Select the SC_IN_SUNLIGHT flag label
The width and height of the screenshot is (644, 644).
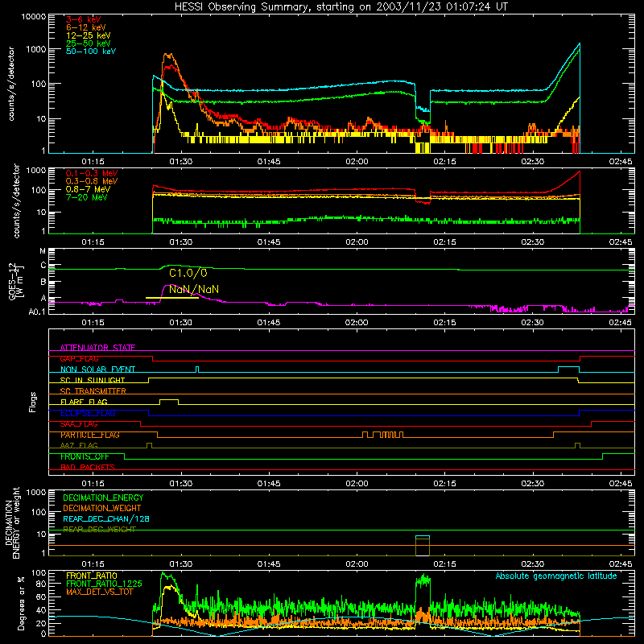[93, 380]
